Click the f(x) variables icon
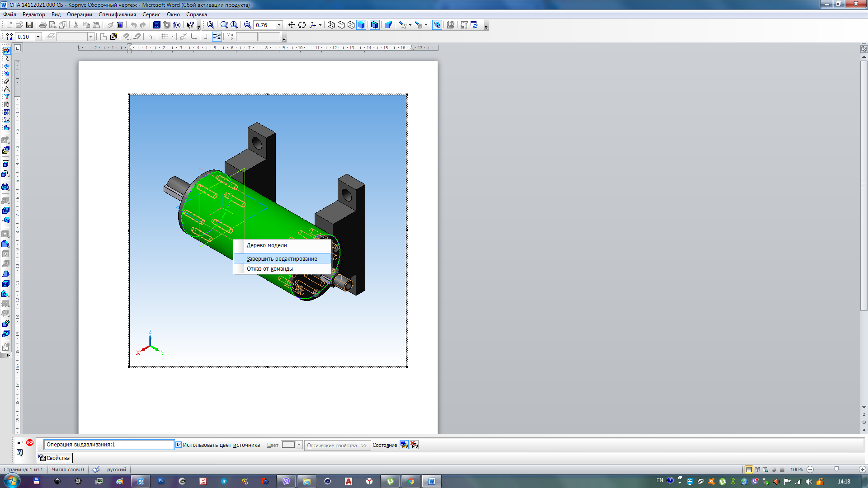The height and width of the screenshot is (488, 868). [x=177, y=25]
